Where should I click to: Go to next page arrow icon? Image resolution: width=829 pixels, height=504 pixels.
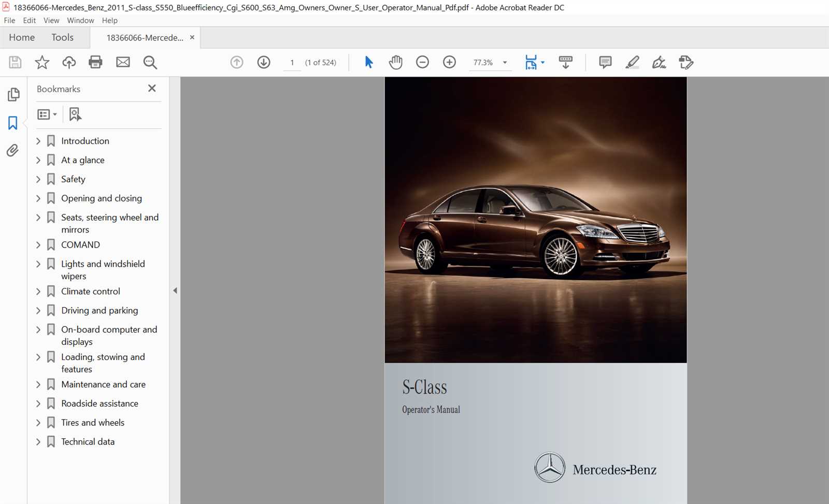264,63
